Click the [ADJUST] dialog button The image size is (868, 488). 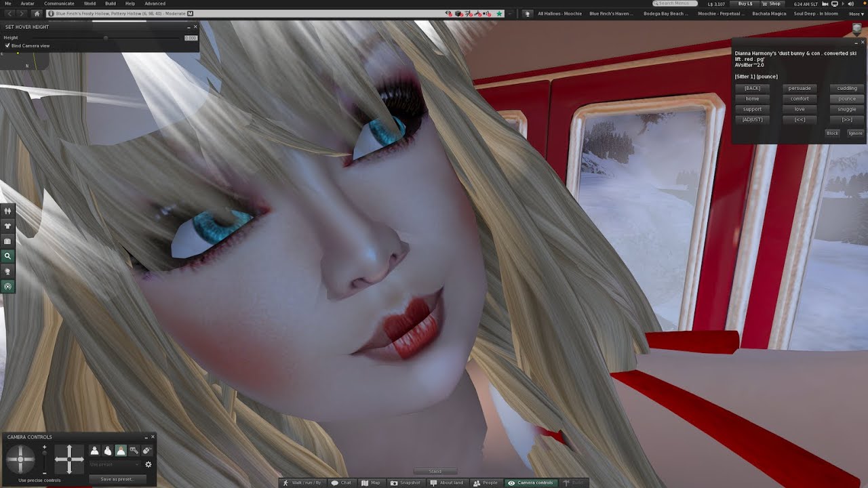pyautogui.click(x=752, y=120)
